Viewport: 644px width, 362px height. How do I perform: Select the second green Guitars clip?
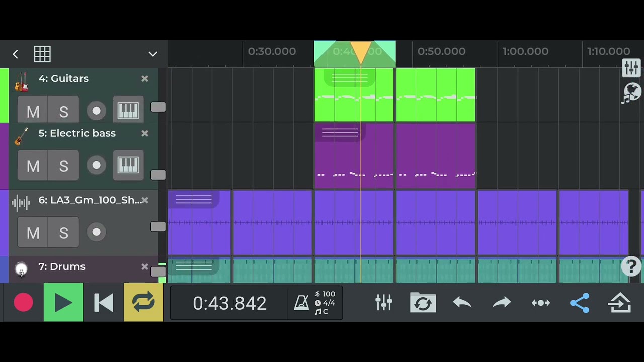point(436,95)
